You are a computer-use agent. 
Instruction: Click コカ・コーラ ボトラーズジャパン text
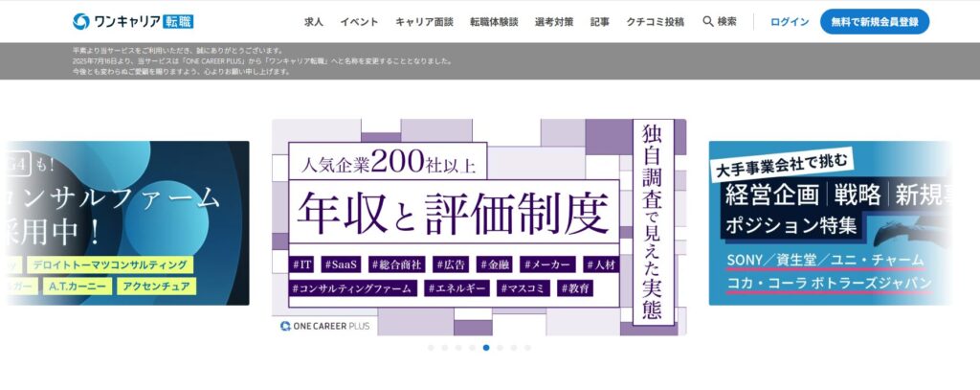(x=830, y=283)
